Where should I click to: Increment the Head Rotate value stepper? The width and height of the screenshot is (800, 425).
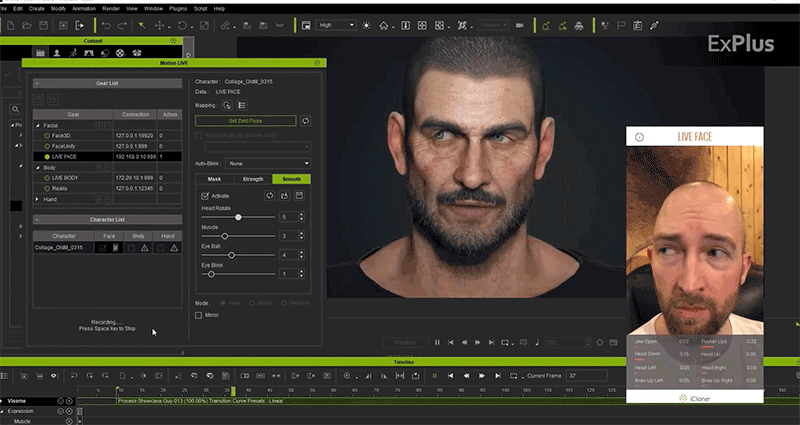pyautogui.click(x=301, y=215)
